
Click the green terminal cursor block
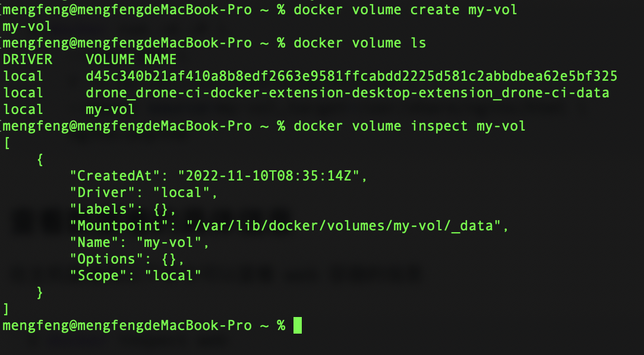click(298, 325)
